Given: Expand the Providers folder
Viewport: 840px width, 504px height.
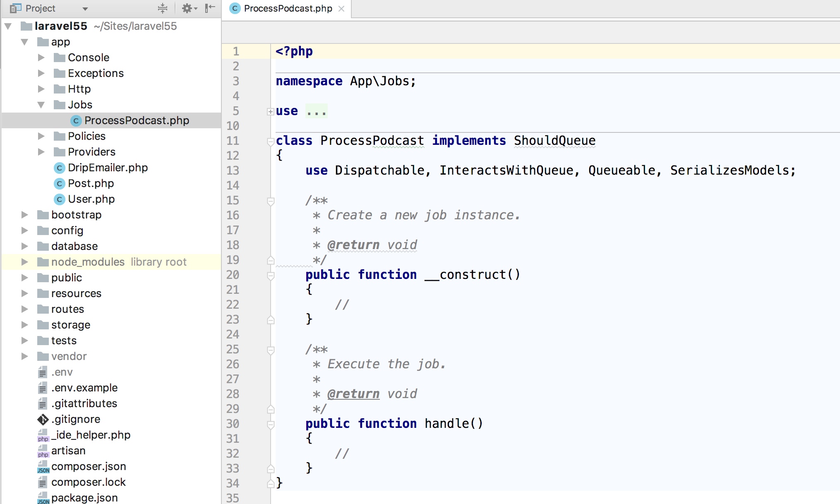Looking at the screenshot, I should click(x=41, y=152).
